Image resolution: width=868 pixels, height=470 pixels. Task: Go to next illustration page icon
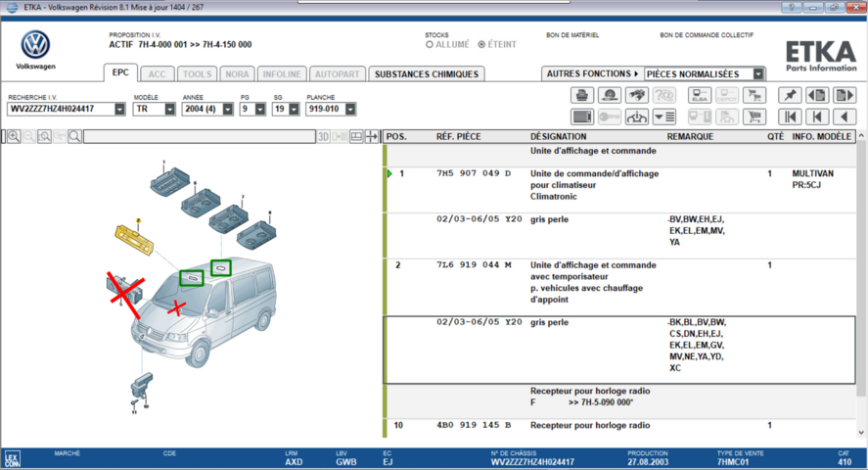[x=845, y=95]
